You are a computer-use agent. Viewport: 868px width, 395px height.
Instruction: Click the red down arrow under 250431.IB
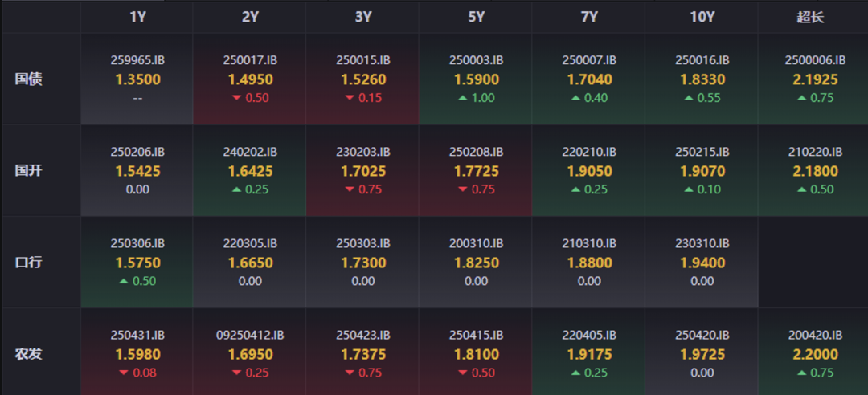click(123, 373)
